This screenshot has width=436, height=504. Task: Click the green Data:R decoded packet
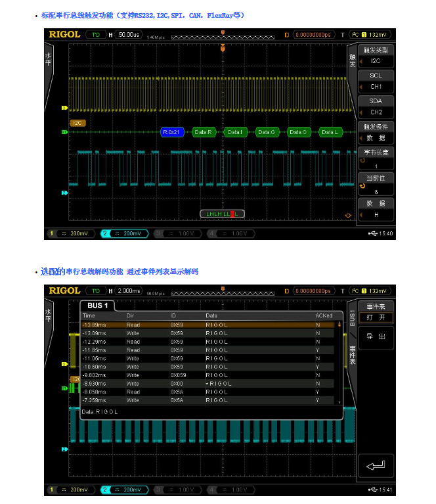pyautogui.click(x=204, y=132)
